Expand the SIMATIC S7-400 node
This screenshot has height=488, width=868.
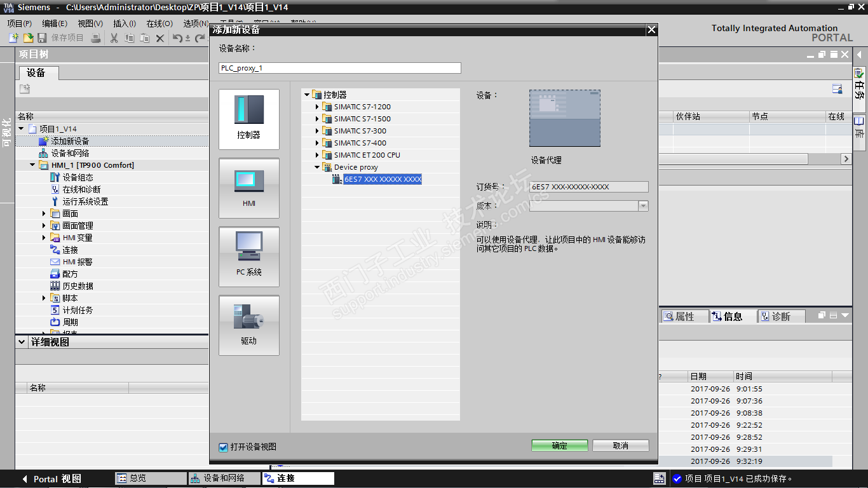318,143
